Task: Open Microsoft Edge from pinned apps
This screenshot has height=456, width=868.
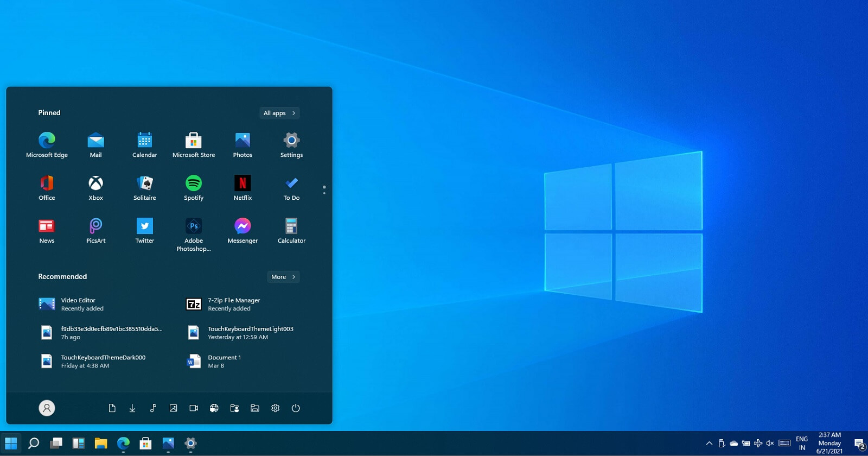Action: pos(47,144)
